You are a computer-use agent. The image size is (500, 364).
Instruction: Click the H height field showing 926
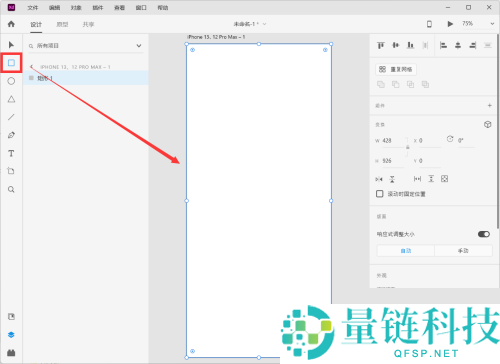(392, 161)
